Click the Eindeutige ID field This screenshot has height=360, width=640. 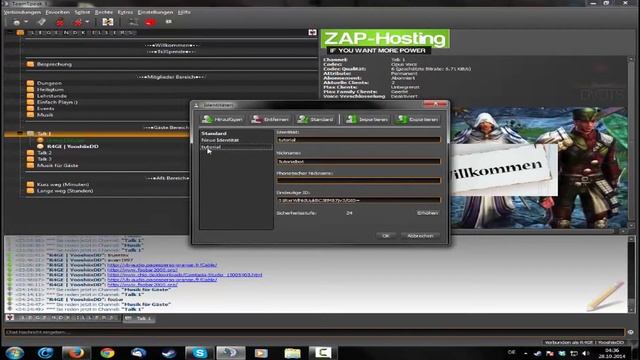(x=359, y=200)
